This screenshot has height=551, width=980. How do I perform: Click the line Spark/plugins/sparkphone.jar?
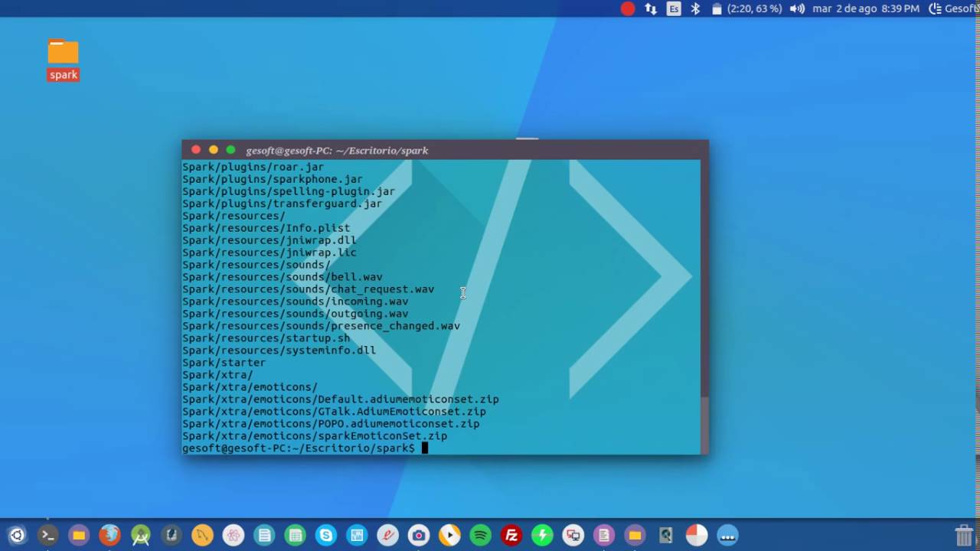click(273, 179)
